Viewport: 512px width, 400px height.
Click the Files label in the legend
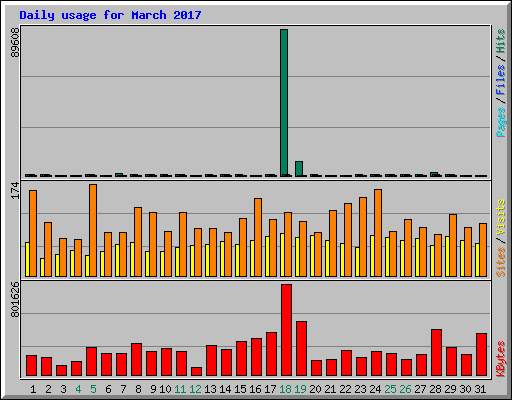500,80
